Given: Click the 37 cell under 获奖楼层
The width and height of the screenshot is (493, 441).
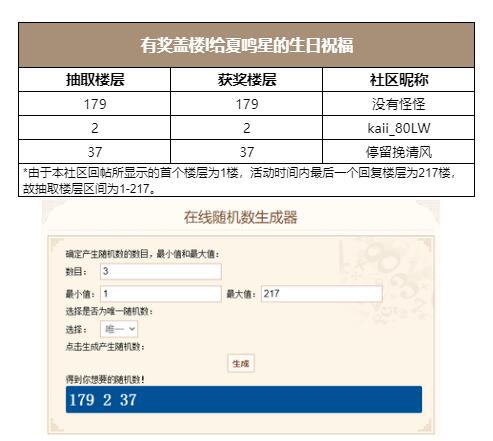Looking at the screenshot, I should (247, 152).
